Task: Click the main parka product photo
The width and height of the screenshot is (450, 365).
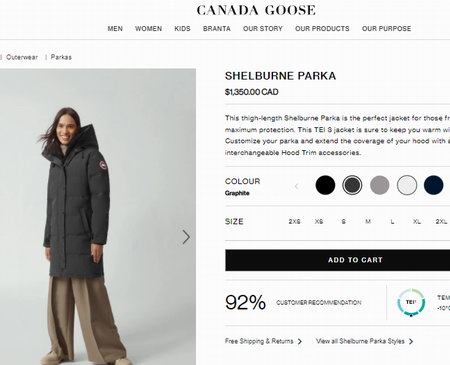Action: point(98,217)
